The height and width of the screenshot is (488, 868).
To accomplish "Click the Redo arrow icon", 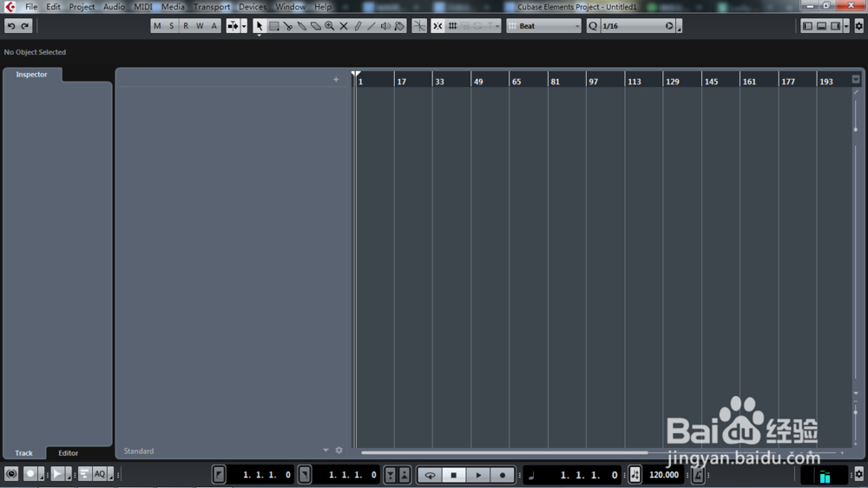I will 25,26.
